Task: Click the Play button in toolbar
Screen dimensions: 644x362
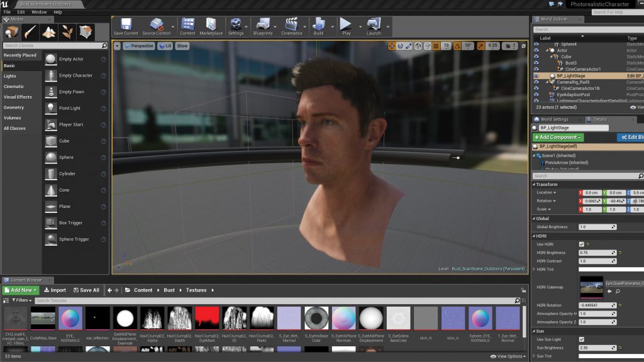Action: click(x=346, y=26)
